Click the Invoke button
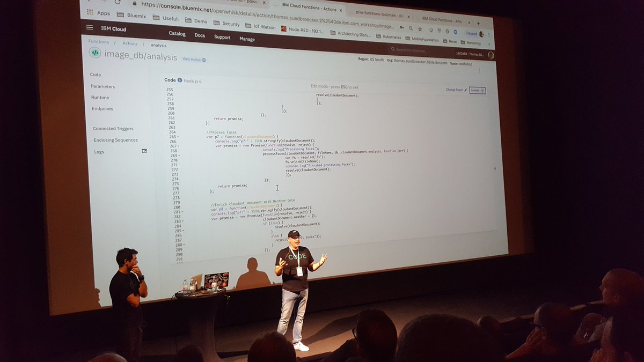The height and width of the screenshot is (362, 644). point(477,90)
